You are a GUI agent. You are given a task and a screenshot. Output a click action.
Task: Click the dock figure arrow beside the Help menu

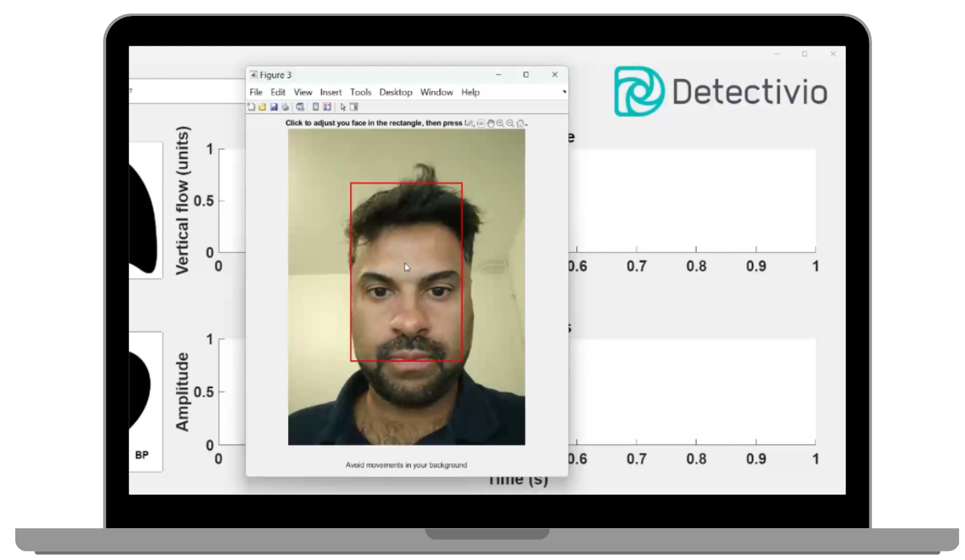(x=564, y=92)
